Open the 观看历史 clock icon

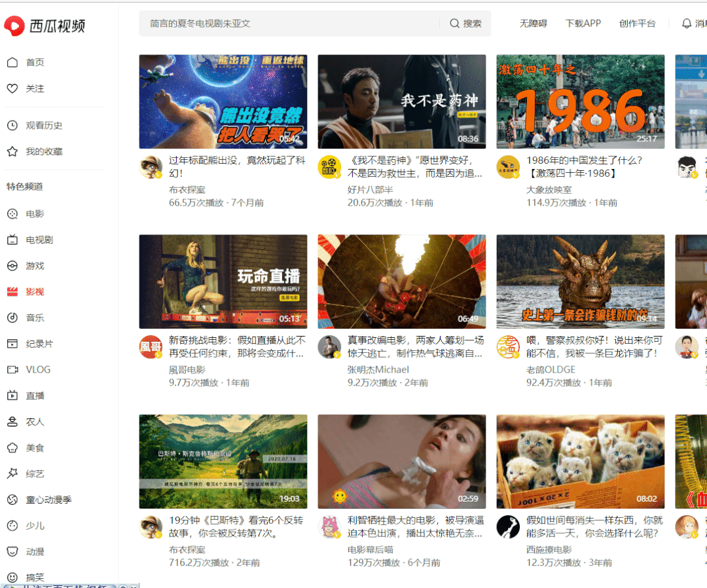pyautogui.click(x=12, y=125)
